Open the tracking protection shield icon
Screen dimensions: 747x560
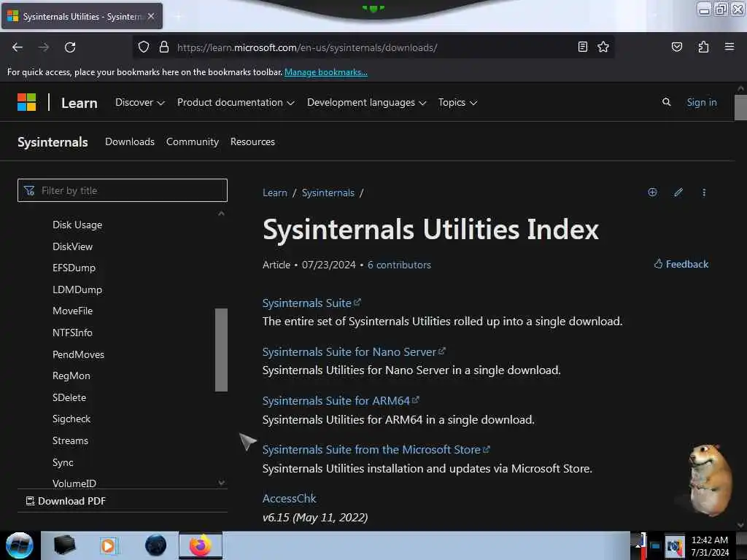[144, 47]
